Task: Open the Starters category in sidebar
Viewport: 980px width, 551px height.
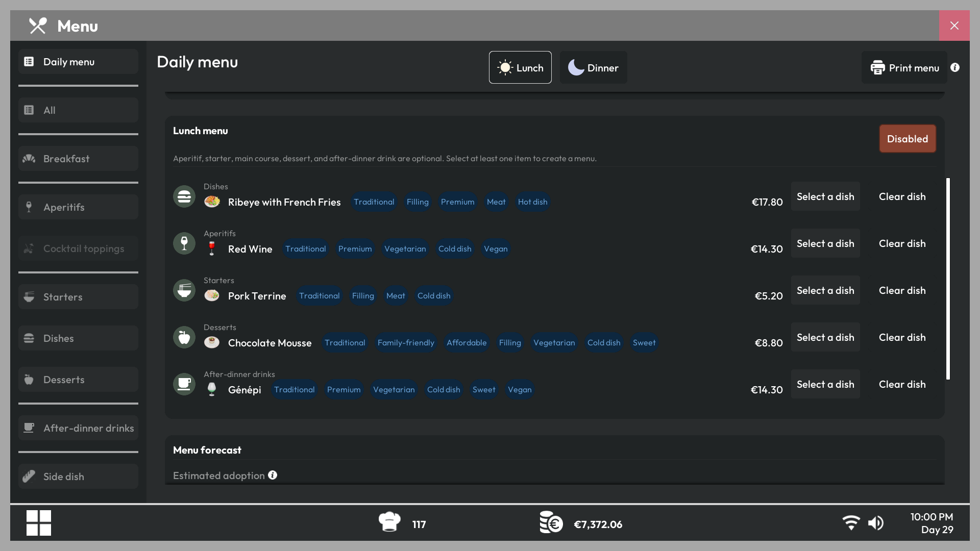Action: click(x=78, y=297)
